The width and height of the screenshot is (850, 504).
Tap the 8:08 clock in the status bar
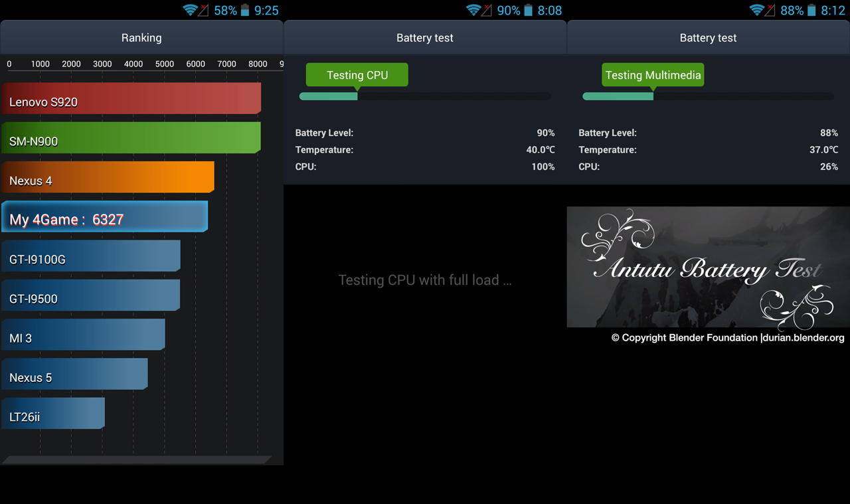point(550,11)
